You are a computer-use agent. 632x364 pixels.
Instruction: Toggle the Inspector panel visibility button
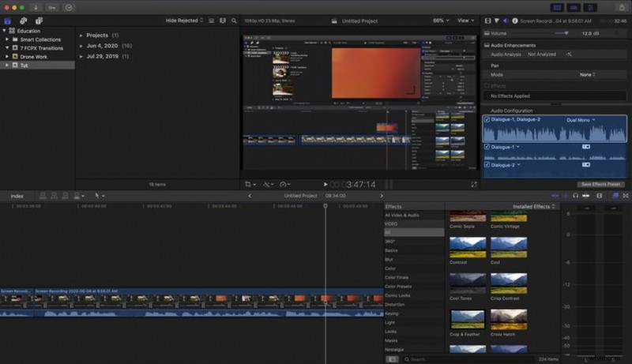click(590, 8)
